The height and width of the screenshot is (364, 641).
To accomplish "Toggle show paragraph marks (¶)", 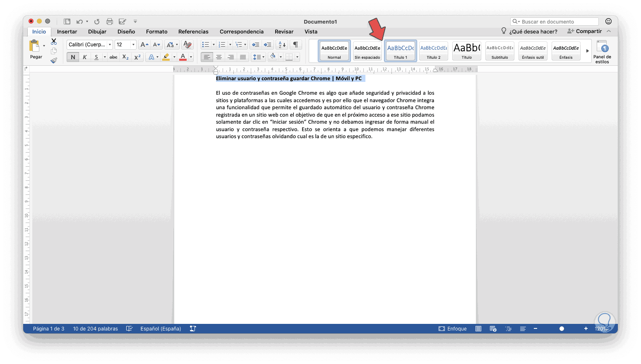I will click(295, 45).
